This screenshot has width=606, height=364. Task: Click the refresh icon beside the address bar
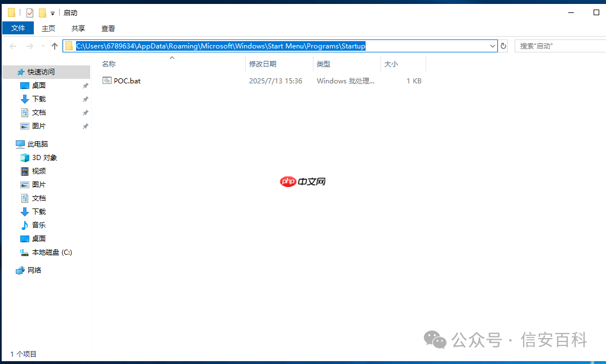[x=503, y=46]
